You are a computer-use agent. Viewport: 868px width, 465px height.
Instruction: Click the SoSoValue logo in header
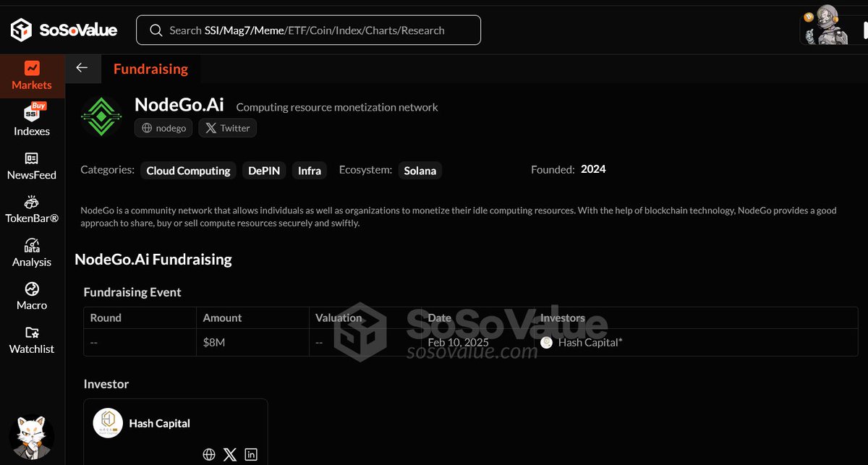point(64,30)
